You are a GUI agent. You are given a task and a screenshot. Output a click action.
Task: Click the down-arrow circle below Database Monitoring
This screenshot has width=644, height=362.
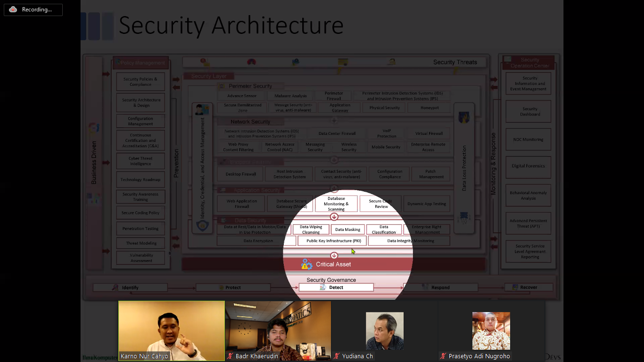(334, 217)
